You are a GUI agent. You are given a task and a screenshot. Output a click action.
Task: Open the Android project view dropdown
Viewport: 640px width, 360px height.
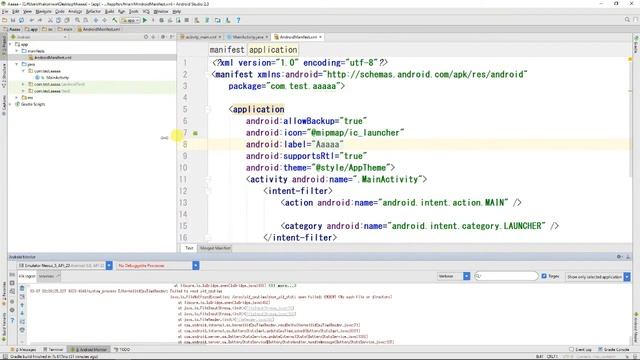[x=39, y=37]
